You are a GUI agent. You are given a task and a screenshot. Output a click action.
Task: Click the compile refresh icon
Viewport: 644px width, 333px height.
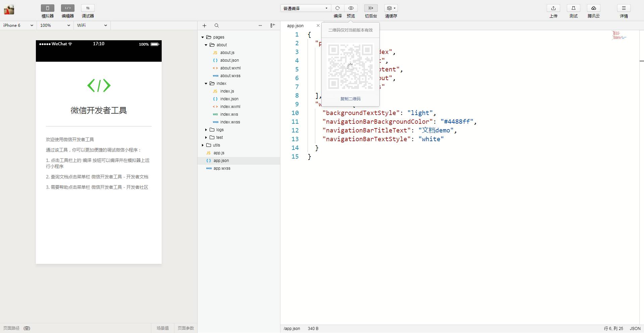point(337,8)
